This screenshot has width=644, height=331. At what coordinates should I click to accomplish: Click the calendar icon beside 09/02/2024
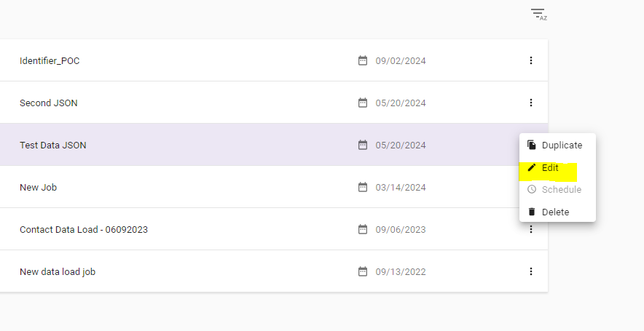tap(363, 60)
